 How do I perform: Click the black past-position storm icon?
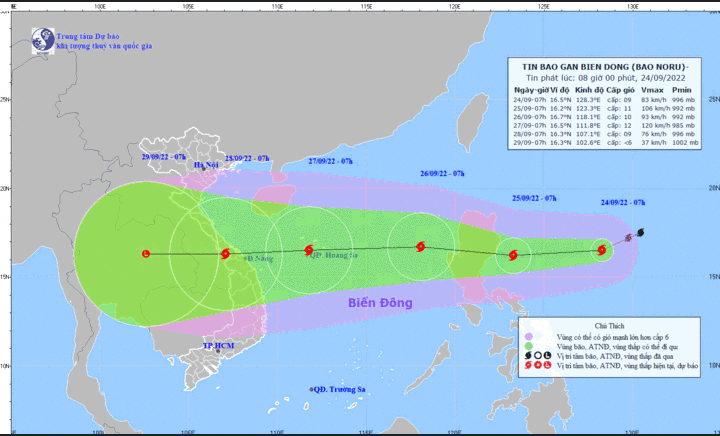(x=639, y=233)
